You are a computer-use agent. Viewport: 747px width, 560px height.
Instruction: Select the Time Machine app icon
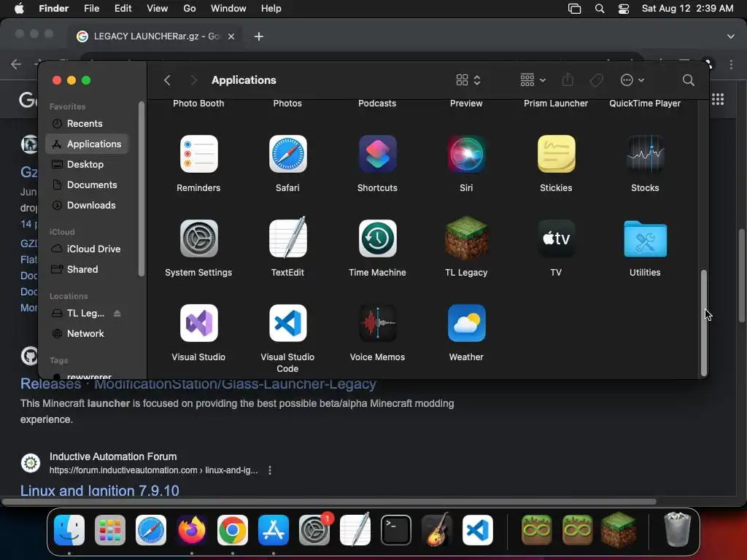click(x=377, y=238)
